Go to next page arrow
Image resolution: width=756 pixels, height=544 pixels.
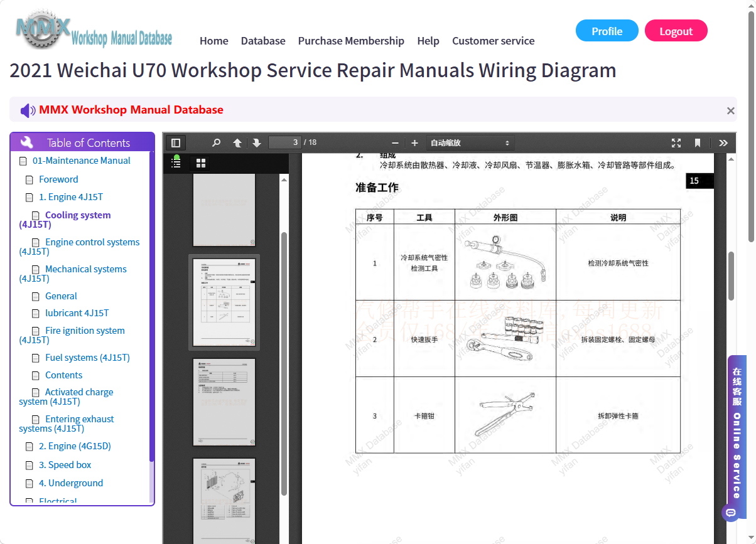click(x=257, y=143)
